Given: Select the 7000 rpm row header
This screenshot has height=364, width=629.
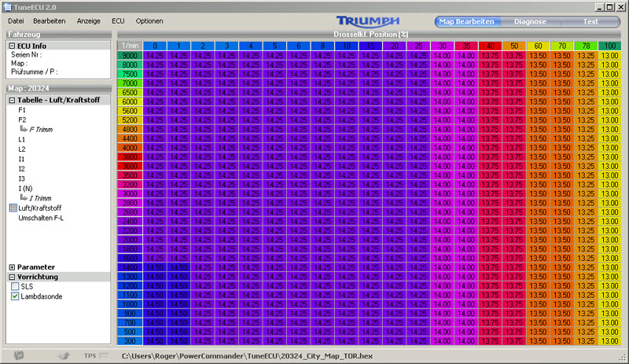Looking at the screenshot, I should pyautogui.click(x=130, y=83).
